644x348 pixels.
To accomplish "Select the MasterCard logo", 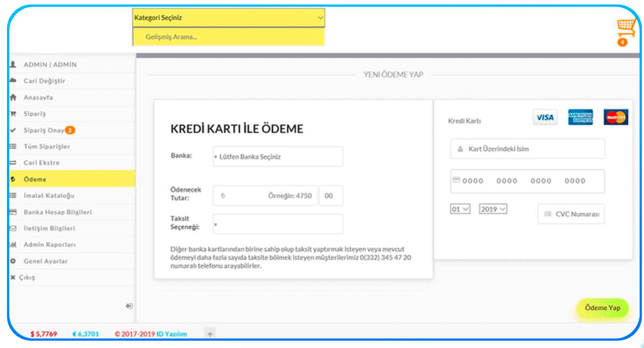I will pyautogui.click(x=616, y=117).
